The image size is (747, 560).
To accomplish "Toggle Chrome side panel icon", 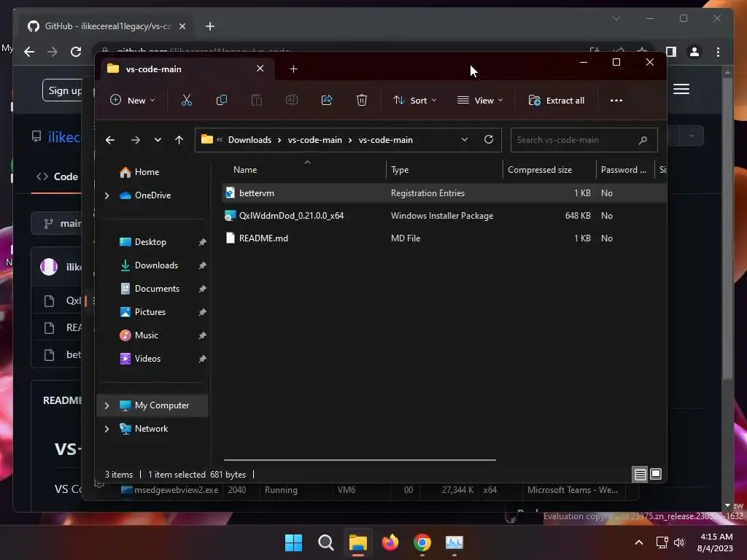I will (671, 52).
